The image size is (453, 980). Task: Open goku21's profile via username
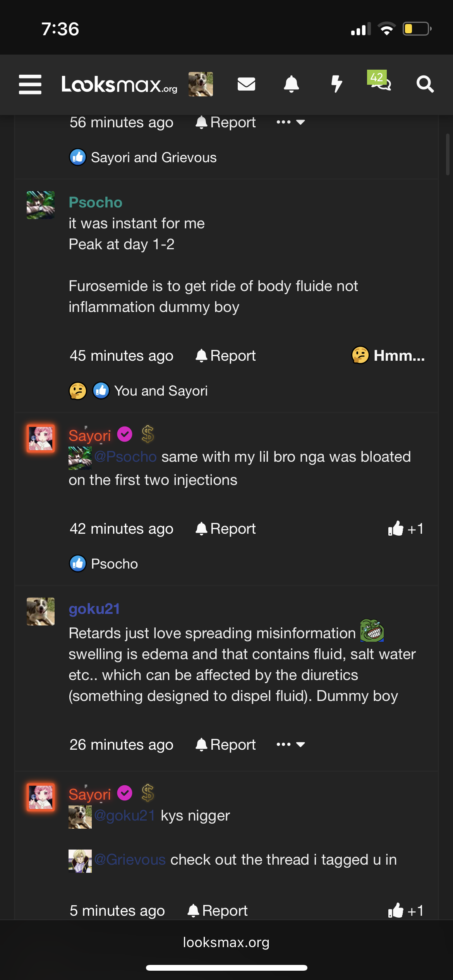(94, 609)
